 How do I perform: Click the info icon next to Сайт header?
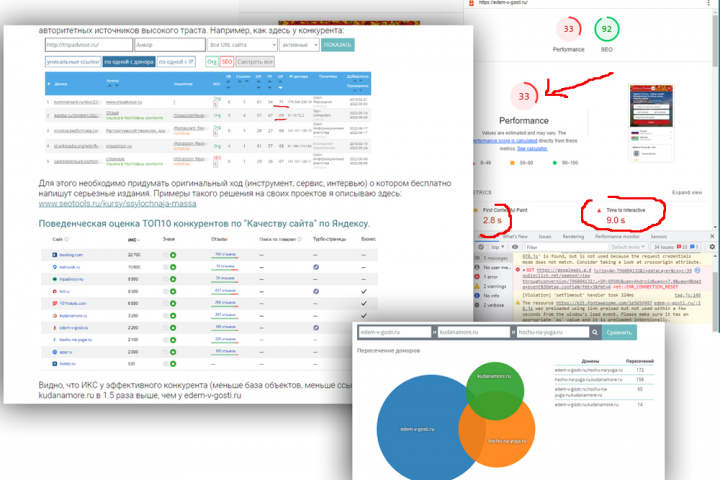pos(67,239)
